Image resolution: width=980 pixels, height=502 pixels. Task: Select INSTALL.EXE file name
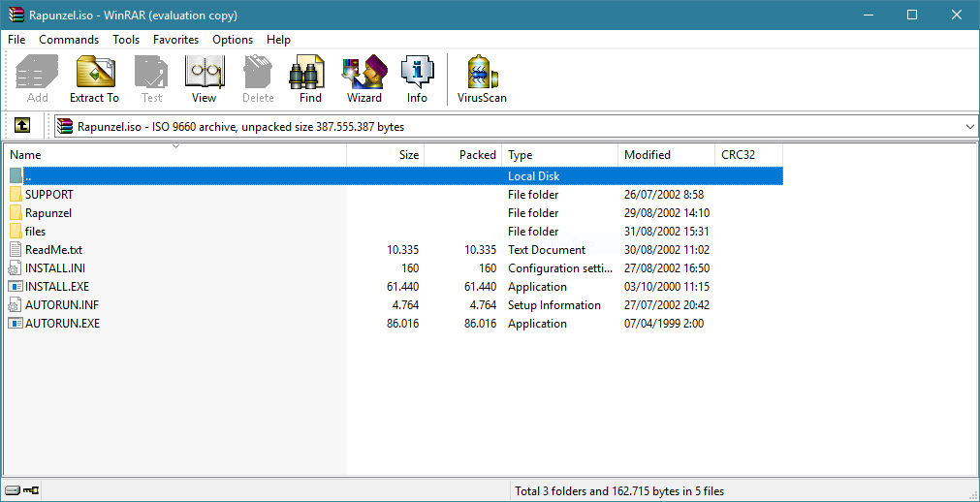click(x=57, y=287)
